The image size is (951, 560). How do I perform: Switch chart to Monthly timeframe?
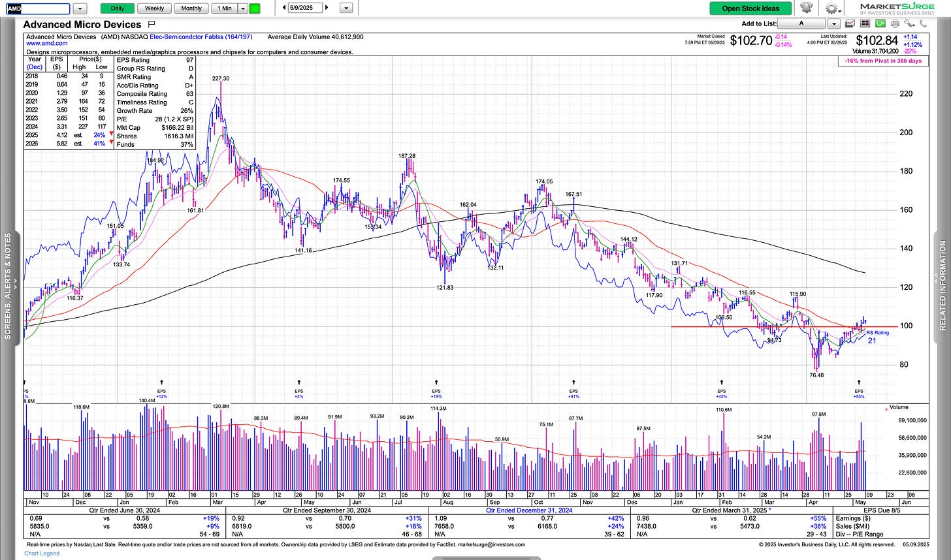coord(191,8)
